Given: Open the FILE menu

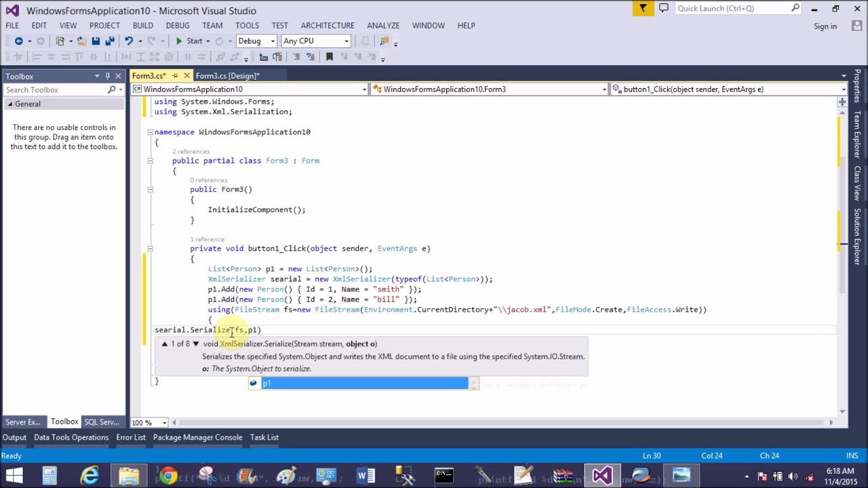Looking at the screenshot, I should pyautogui.click(x=12, y=25).
